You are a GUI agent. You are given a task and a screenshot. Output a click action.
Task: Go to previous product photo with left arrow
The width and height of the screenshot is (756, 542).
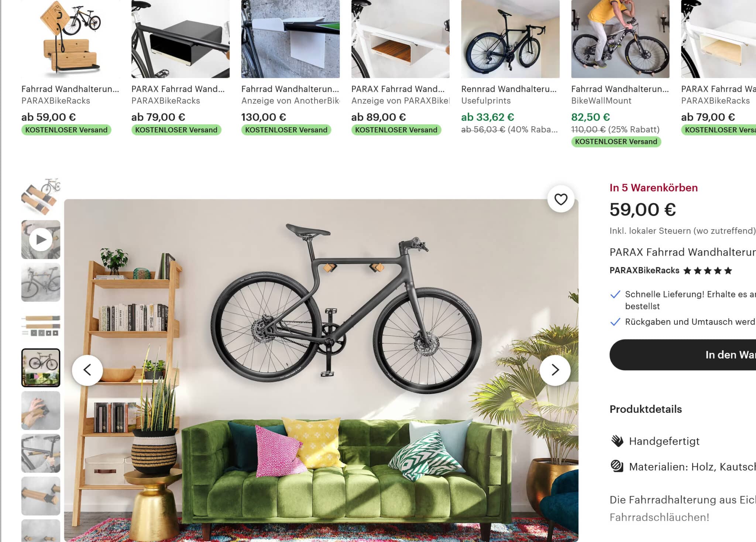pos(87,370)
